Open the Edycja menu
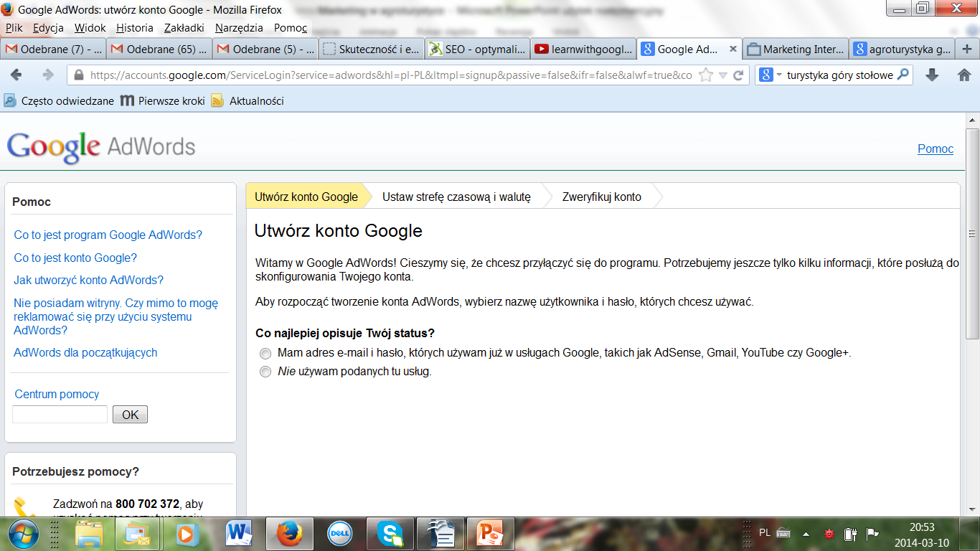 pyautogui.click(x=48, y=28)
